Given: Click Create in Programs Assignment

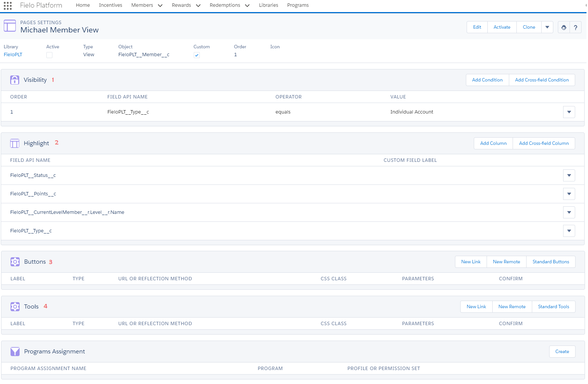Looking at the screenshot, I should click(x=562, y=352).
